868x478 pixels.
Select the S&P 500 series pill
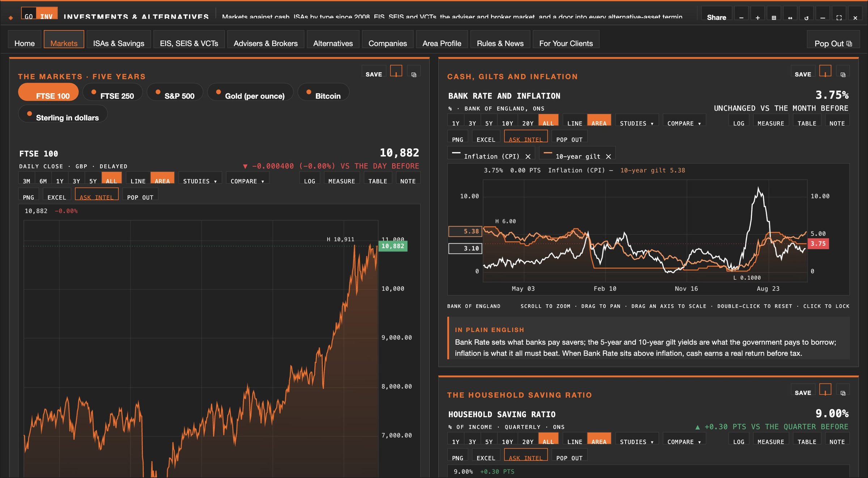[x=175, y=92]
